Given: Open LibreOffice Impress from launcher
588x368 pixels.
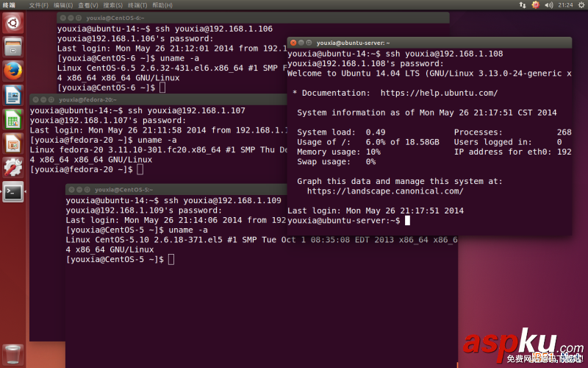Looking at the screenshot, I should [13, 144].
